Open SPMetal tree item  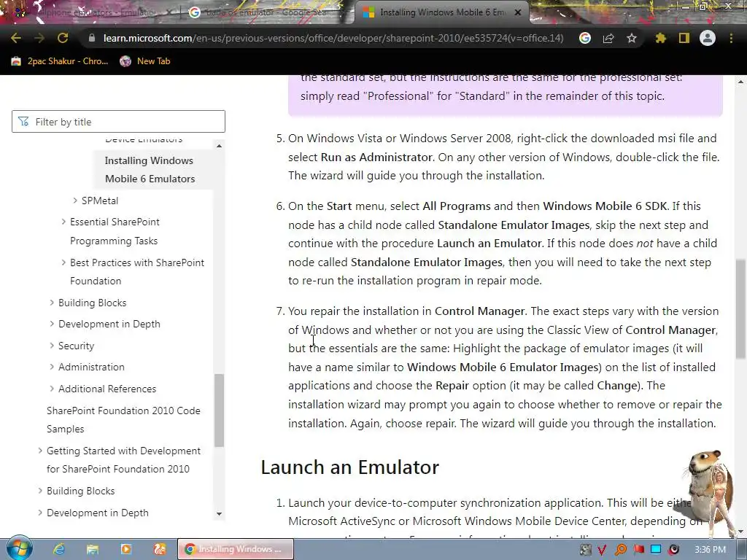[x=99, y=201]
